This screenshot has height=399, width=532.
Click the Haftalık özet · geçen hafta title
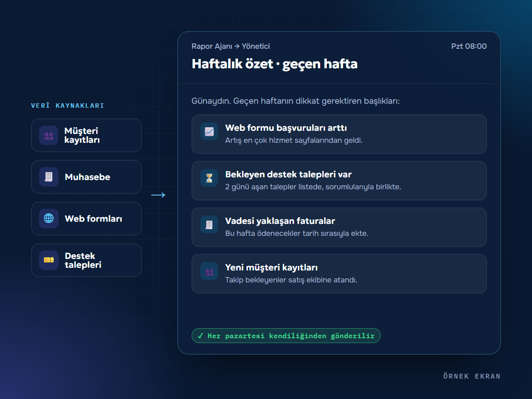274,64
